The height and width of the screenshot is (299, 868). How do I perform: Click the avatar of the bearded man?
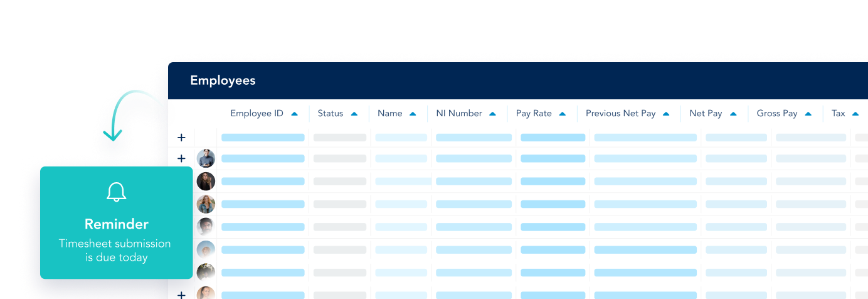(206, 227)
